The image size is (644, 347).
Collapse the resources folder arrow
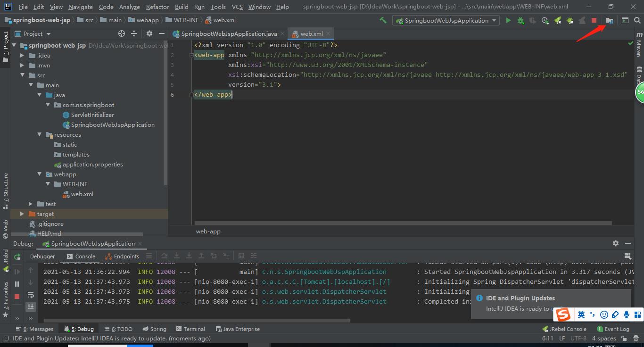(40, 134)
